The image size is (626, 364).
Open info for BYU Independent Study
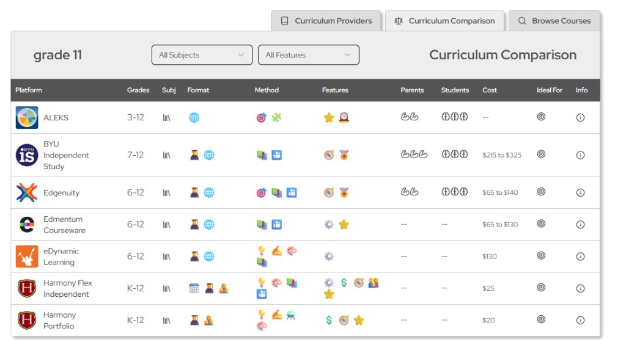click(581, 155)
